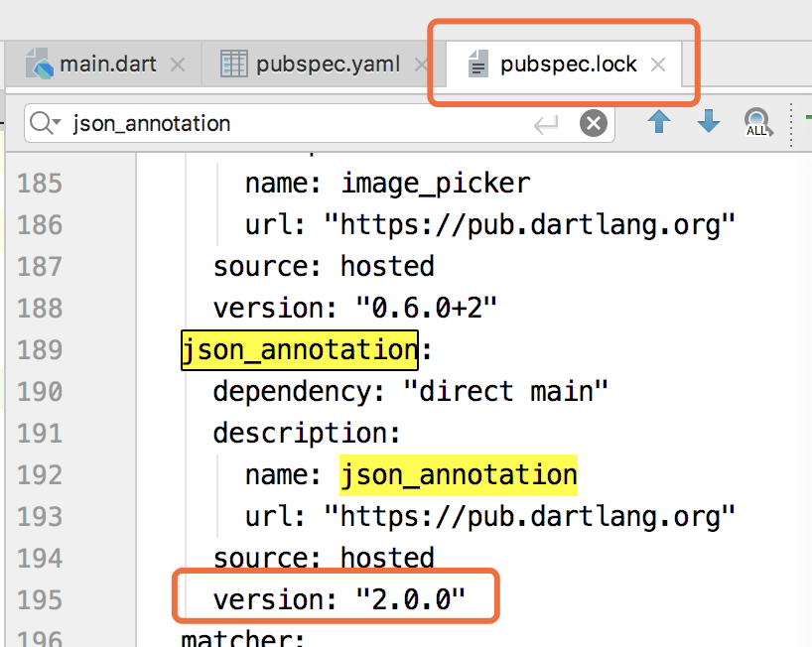Click the Dart file icon on main.dart tab
The height and width of the screenshot is (647, 812).
tap(40, 64)
